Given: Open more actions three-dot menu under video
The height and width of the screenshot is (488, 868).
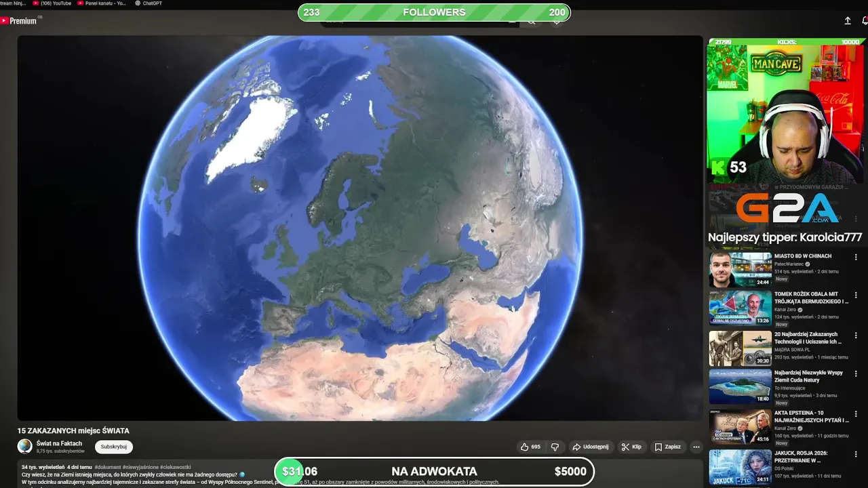Looking at the screenshot, I should coord(696,447).
